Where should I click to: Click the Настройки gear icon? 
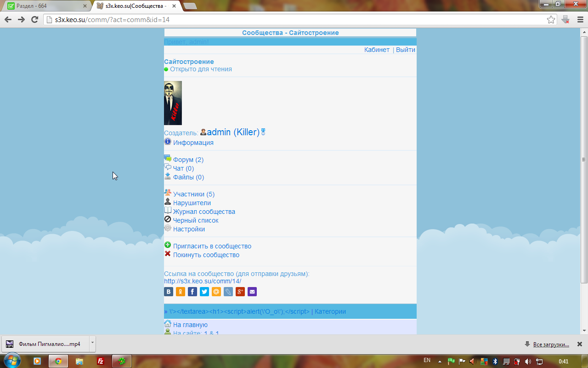[x=168, y=228]
